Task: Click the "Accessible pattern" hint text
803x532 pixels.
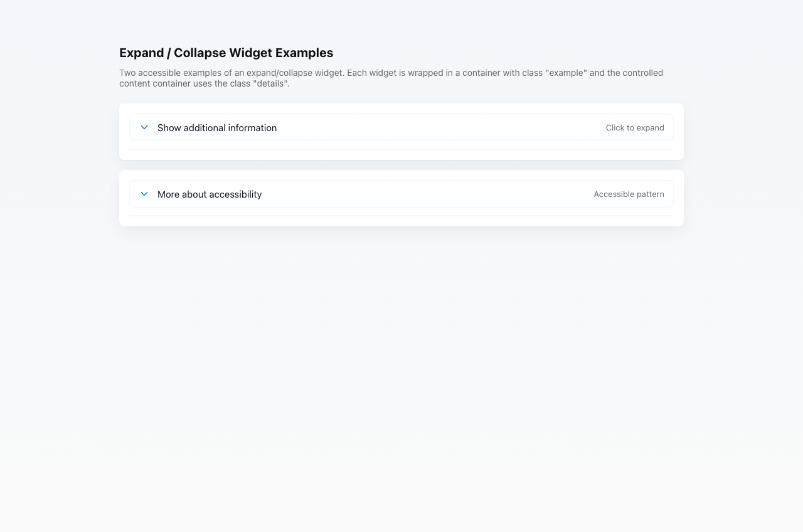Action: tap(629, 194)
